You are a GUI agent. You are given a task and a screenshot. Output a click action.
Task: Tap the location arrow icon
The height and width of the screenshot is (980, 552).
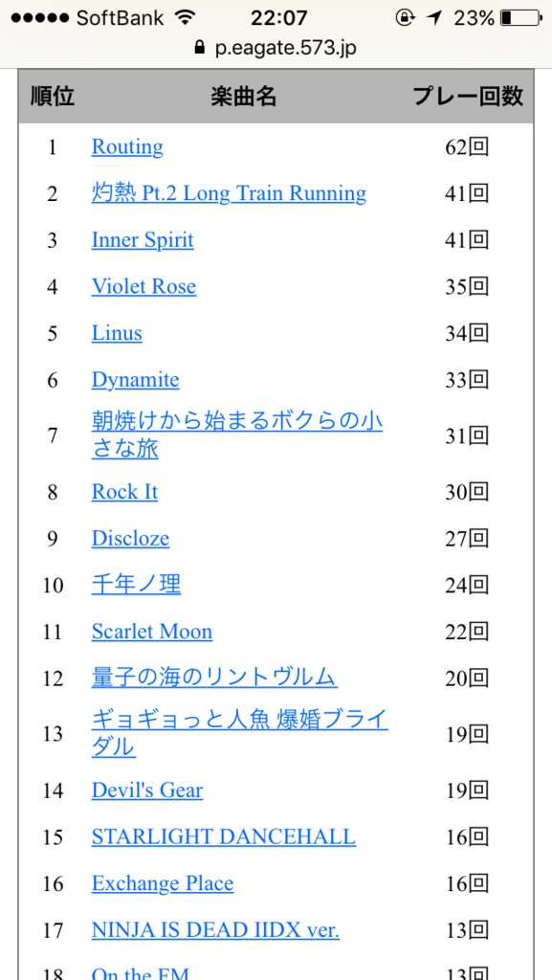click(434, 17)
